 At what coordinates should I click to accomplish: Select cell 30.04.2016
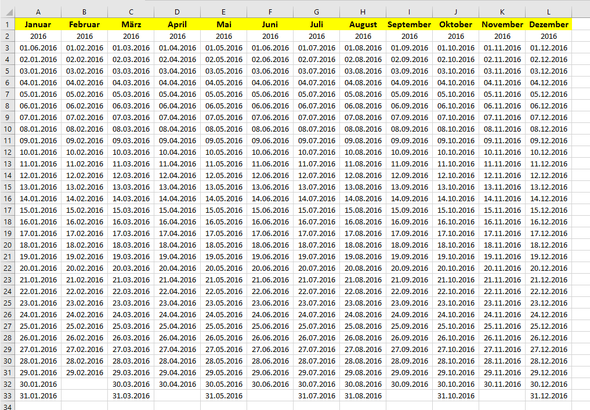click(177, 384)
